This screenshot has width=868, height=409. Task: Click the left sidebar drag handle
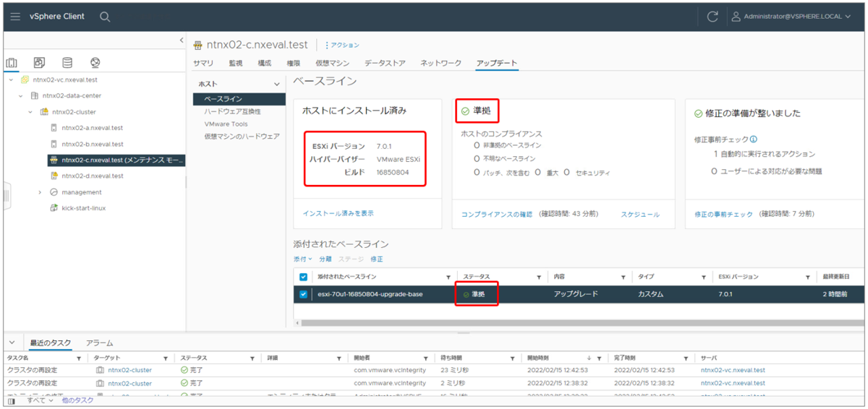click(7, 197)
